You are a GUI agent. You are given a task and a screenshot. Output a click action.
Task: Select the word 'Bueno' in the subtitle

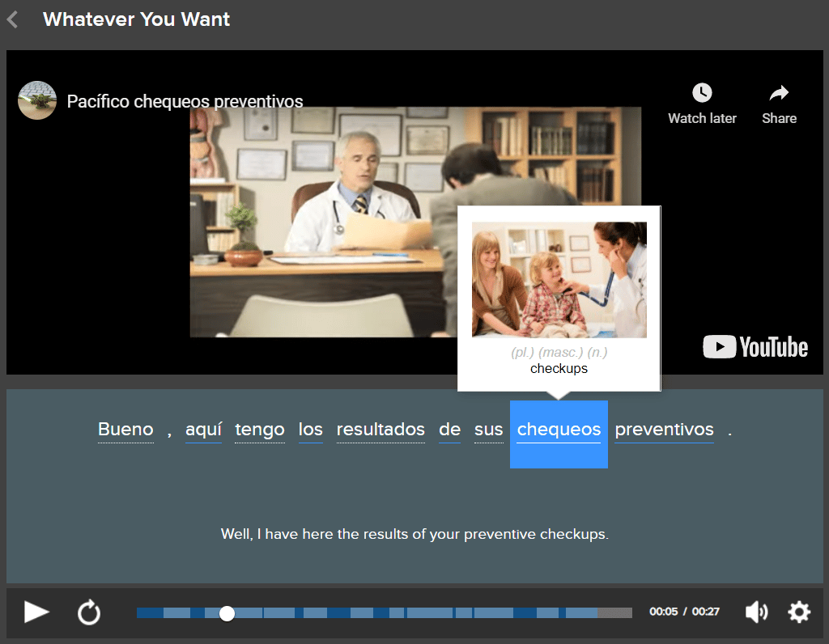(x=125, y=430)
